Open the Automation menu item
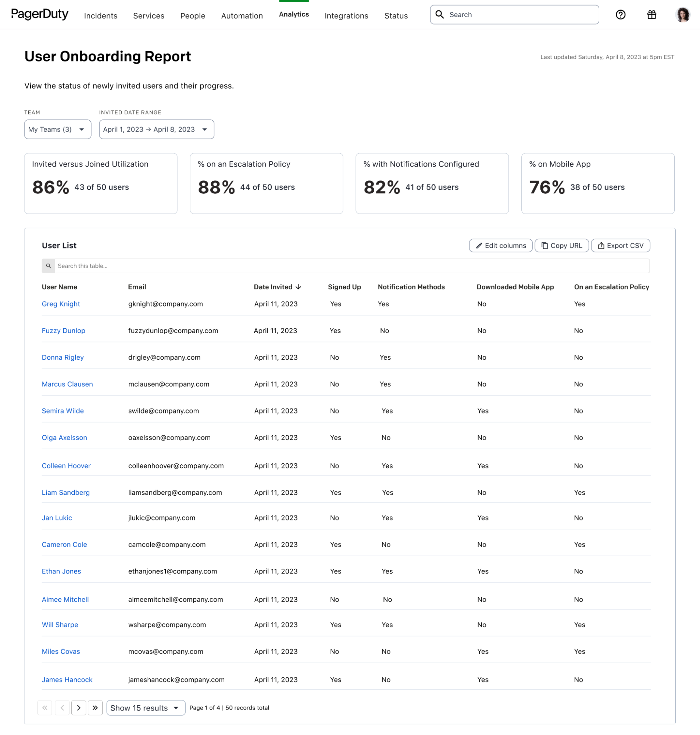700x735 pixels. [242, 16]
